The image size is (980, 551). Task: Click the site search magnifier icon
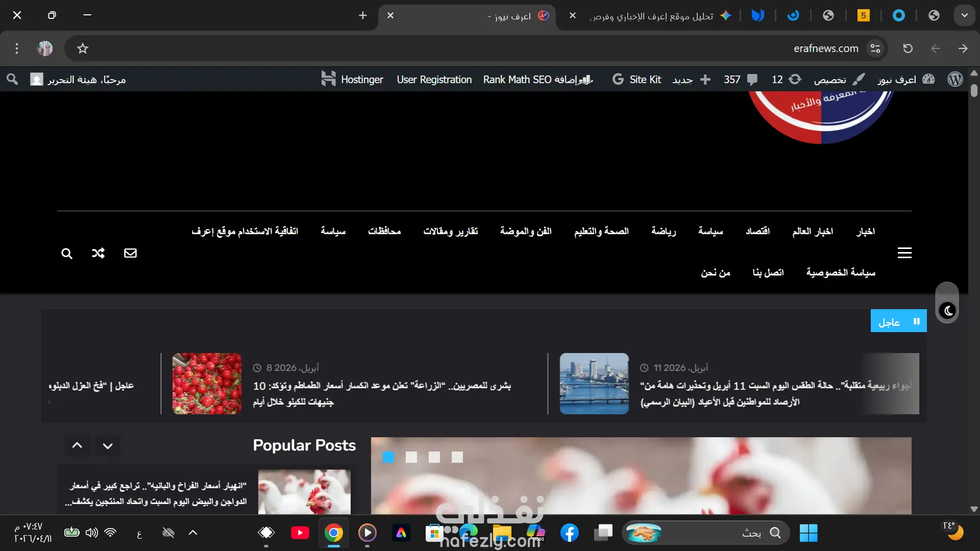67,254
